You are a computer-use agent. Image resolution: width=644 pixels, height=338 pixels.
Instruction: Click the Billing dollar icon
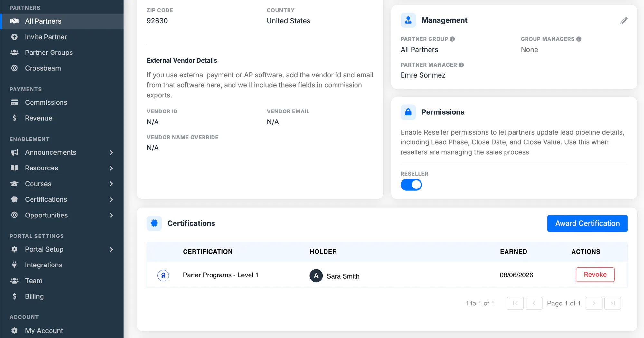pos(14,296)
